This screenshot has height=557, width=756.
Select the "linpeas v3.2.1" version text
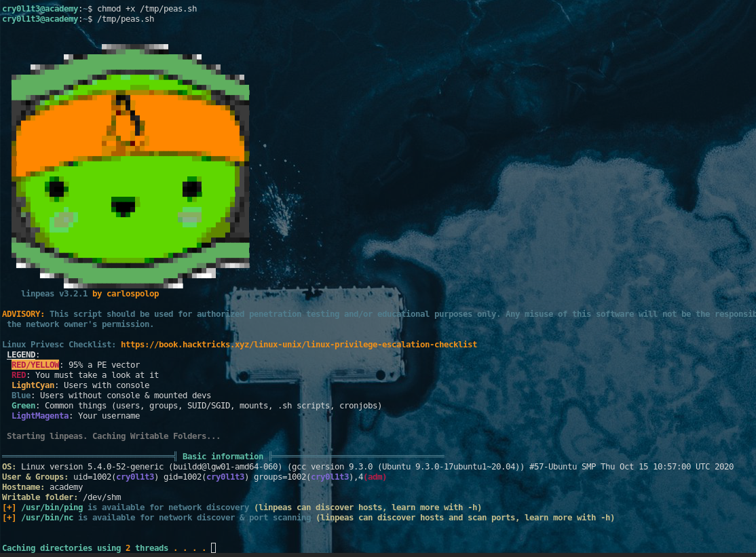coord(54,294)
